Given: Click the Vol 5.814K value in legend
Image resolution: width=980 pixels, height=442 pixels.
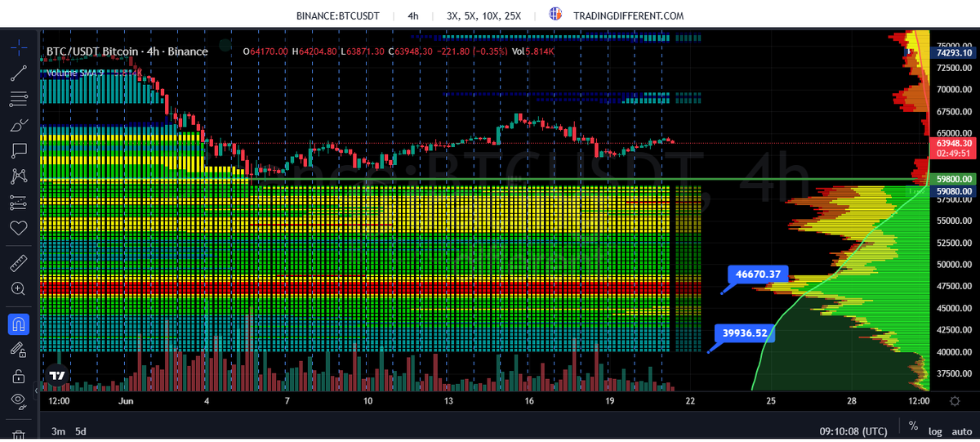Looking at the screenshot, I should tap(532, 51).
